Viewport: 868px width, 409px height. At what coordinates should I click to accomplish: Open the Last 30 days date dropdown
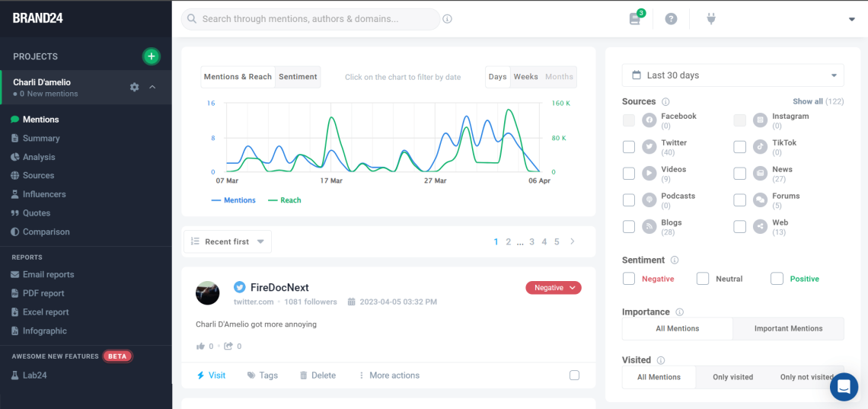[732, 75]
